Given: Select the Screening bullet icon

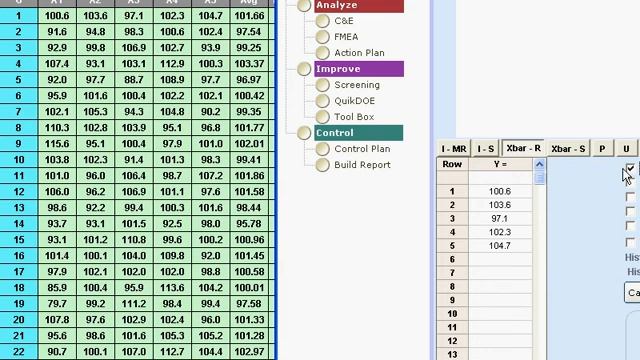Looking at the screenshot, I should tap(322, 85).
